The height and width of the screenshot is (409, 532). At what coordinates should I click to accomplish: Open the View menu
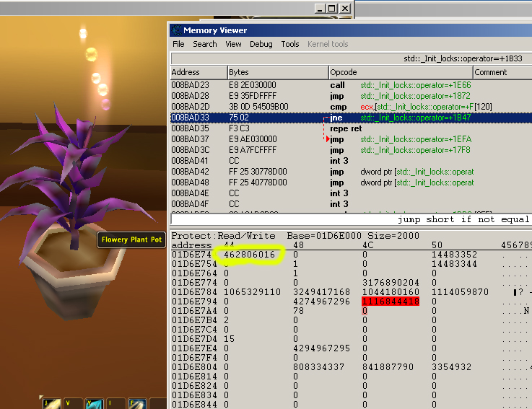point(233,44)
